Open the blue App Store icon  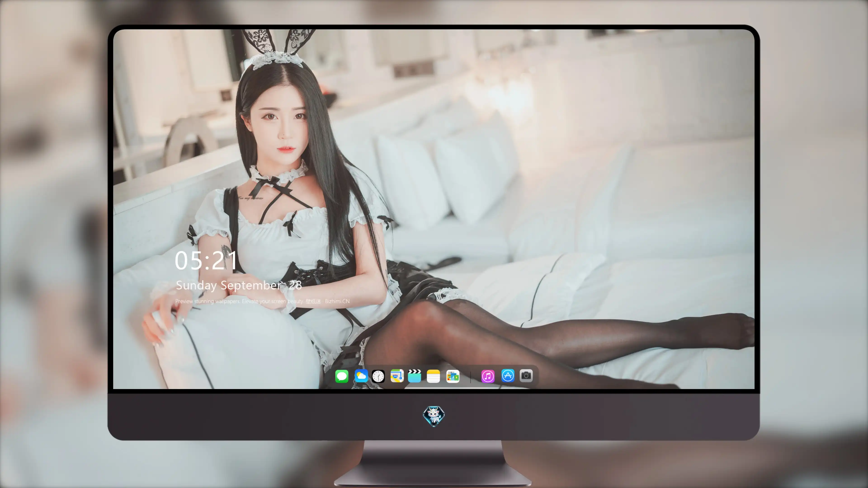pos(508,375)
